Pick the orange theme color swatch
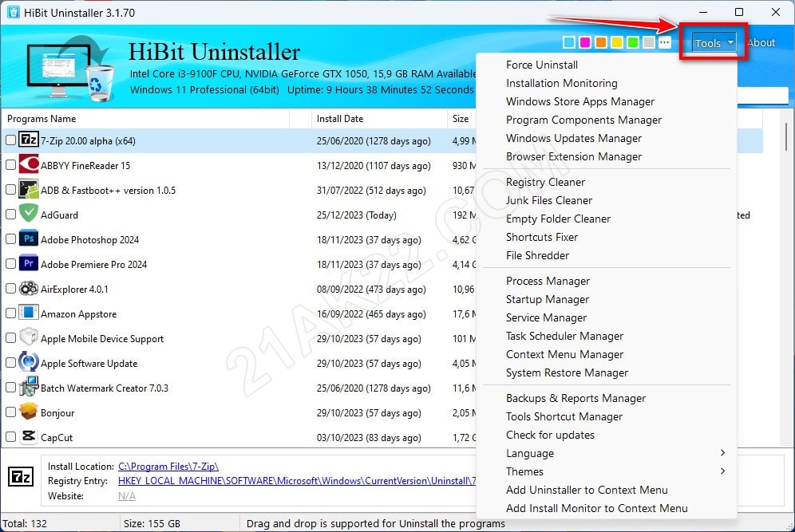The image size is (795, 532). [601, 42]
